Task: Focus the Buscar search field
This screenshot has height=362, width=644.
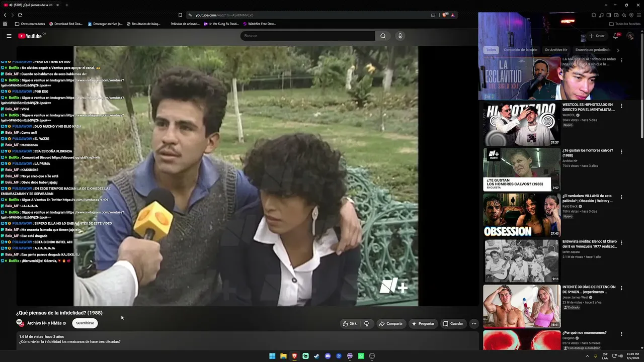Action: (x=308, y=36)
